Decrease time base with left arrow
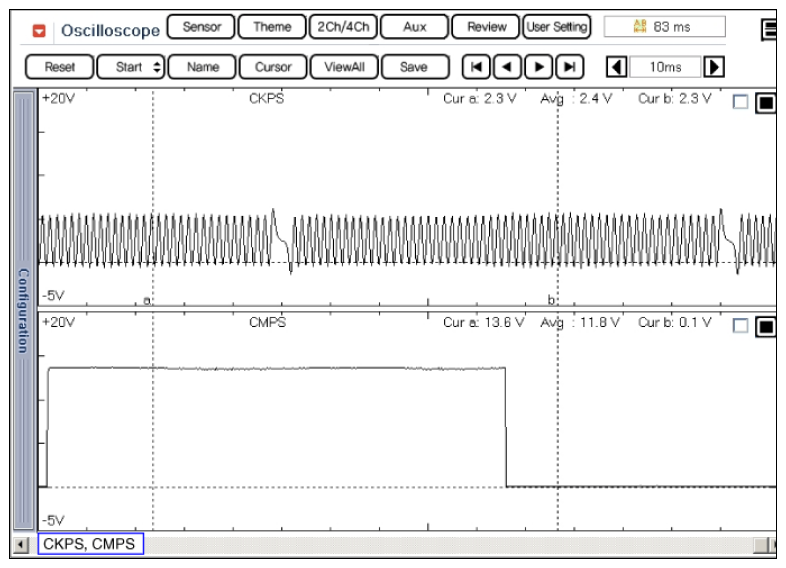The width and height of the screenshot is (786, 568). tap(617, 67)
